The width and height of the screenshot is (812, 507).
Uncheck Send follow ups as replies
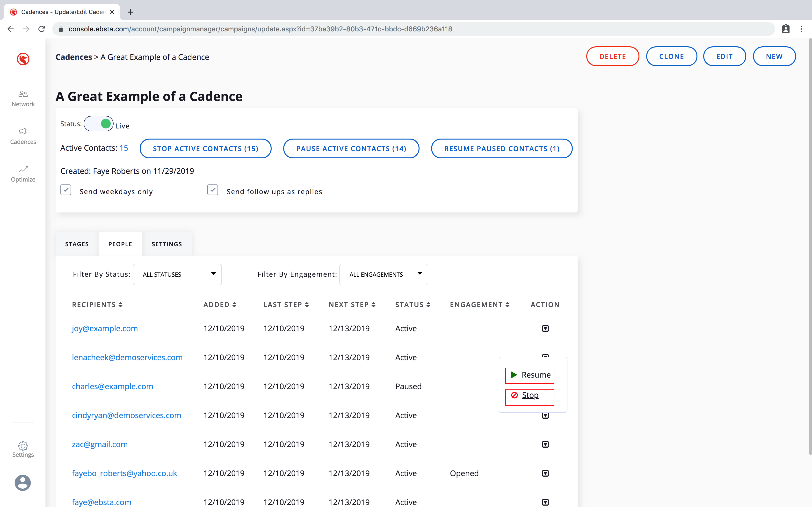click(213, 190)
